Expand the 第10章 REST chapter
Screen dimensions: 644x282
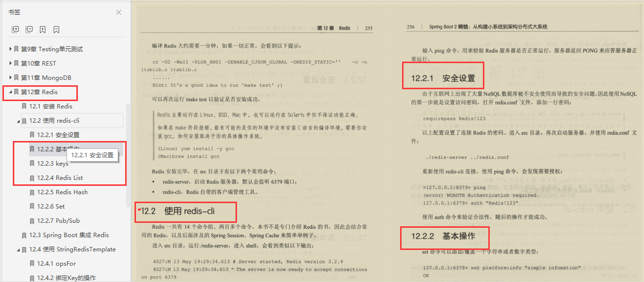tap(10, 64)
